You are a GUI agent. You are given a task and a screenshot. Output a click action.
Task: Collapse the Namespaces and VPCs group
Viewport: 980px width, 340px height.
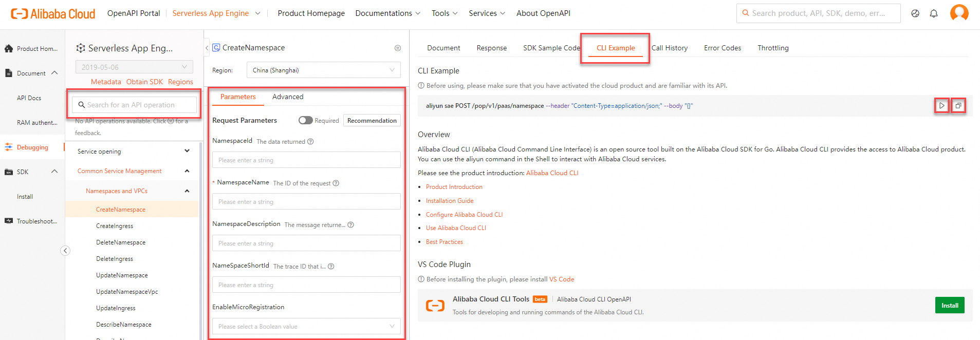coord(187,191)
